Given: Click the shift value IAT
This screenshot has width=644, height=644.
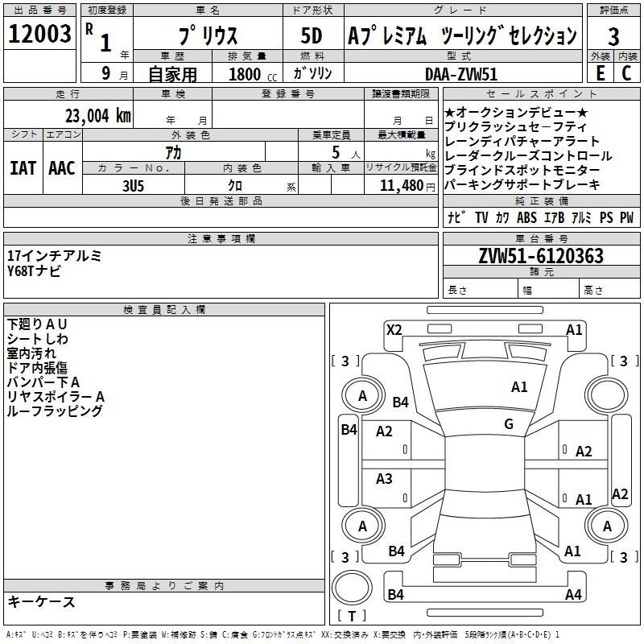Looking at the screenshot, I should [23, 168].
